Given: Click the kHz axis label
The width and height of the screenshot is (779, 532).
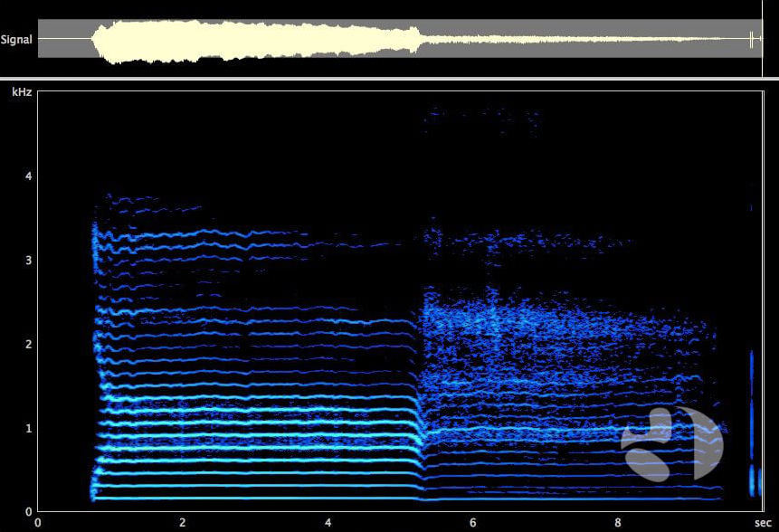Looking at the screenshot, I should point(21,91).
